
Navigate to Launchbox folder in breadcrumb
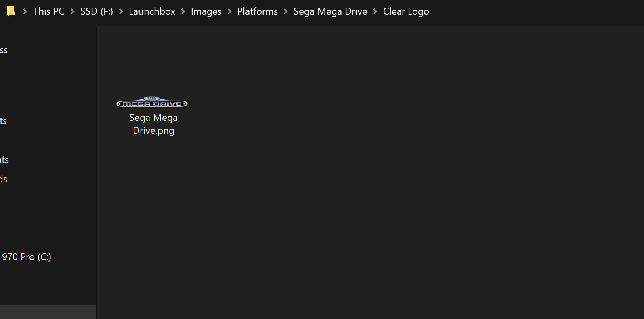tap(152, 11)
